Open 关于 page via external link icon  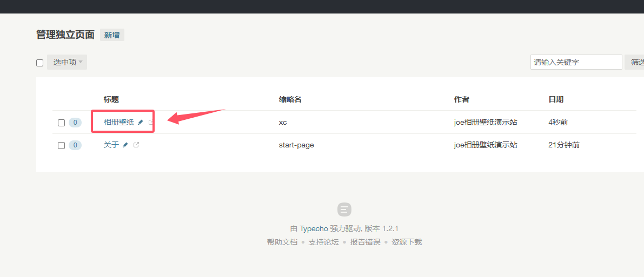point(136,145)
